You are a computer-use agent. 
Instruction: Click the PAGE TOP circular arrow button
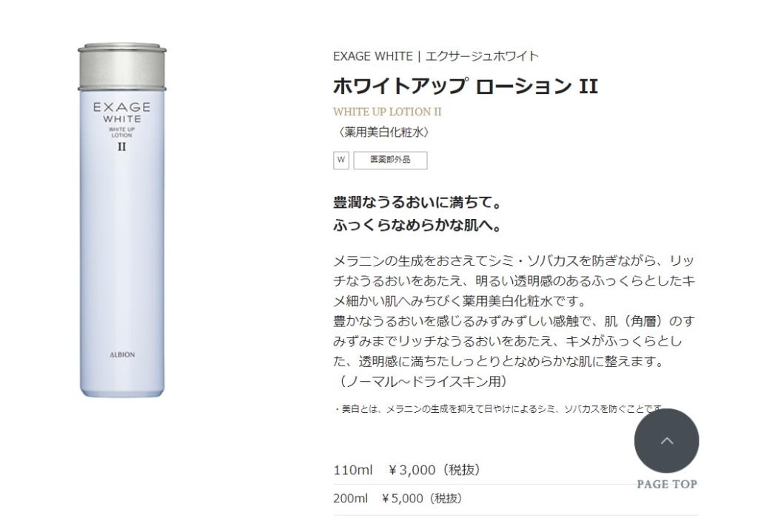[666, 441]
